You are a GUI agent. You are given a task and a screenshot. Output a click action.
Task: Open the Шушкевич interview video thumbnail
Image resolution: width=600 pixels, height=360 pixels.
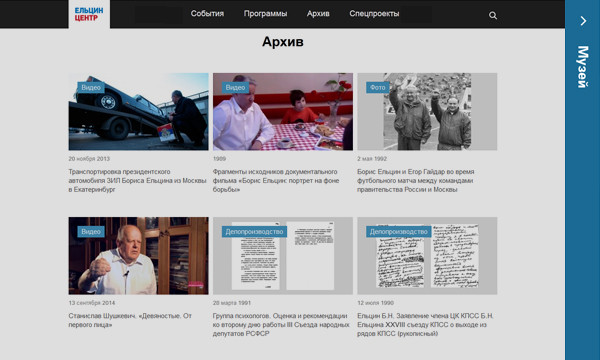(139, 256)
